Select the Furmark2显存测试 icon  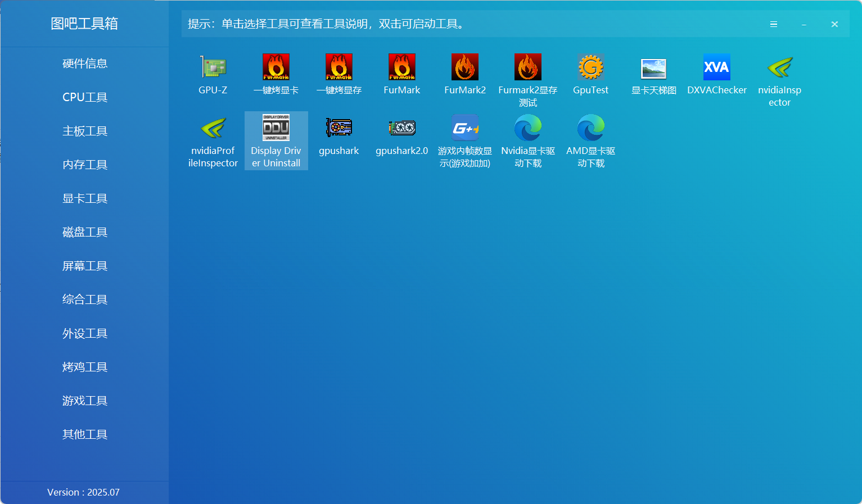coord(528,67)
